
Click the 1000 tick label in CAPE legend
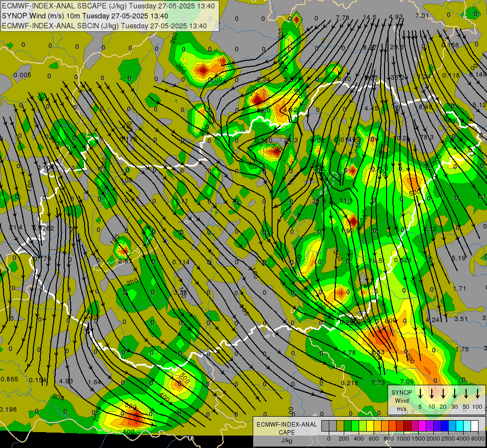click(x=403, y=439)
